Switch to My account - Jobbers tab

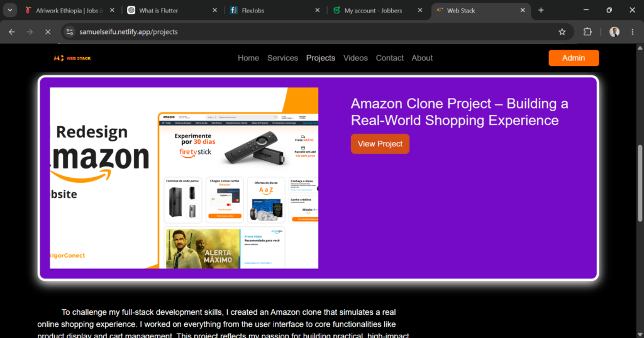378,10
